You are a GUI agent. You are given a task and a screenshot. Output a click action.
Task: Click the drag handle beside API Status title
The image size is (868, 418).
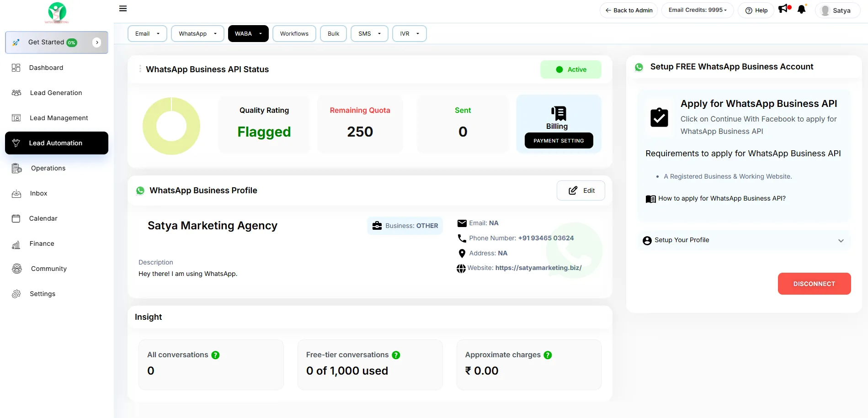140,69
